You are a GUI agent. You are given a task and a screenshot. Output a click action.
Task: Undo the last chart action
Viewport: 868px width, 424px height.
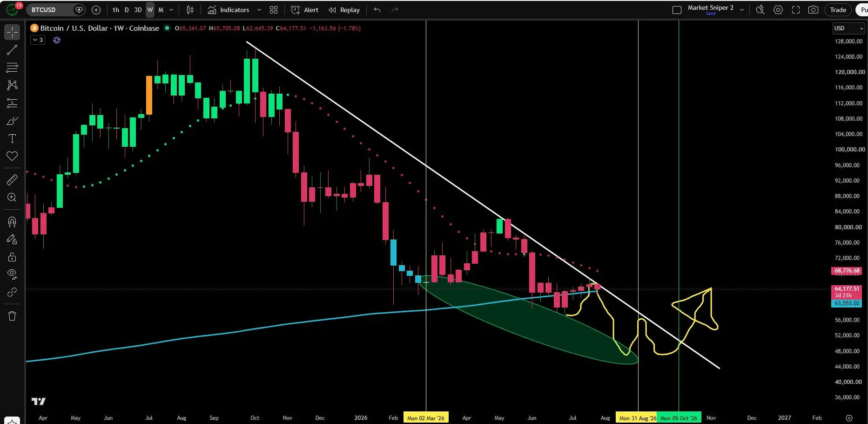[377, 10]
